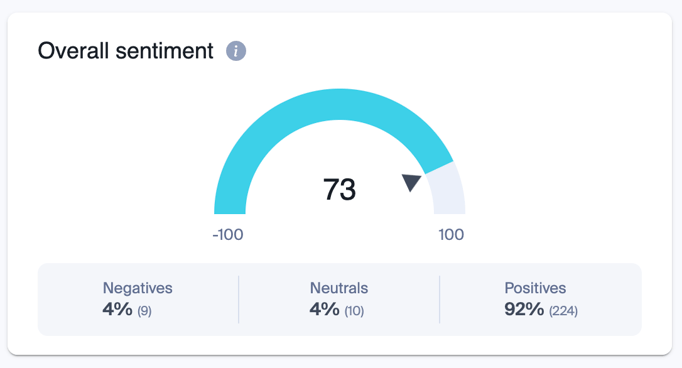Click divider between Negatives and Neutrals
This screenshot has width=682, height=368.
pyautogui.click(x=238, y=299)
